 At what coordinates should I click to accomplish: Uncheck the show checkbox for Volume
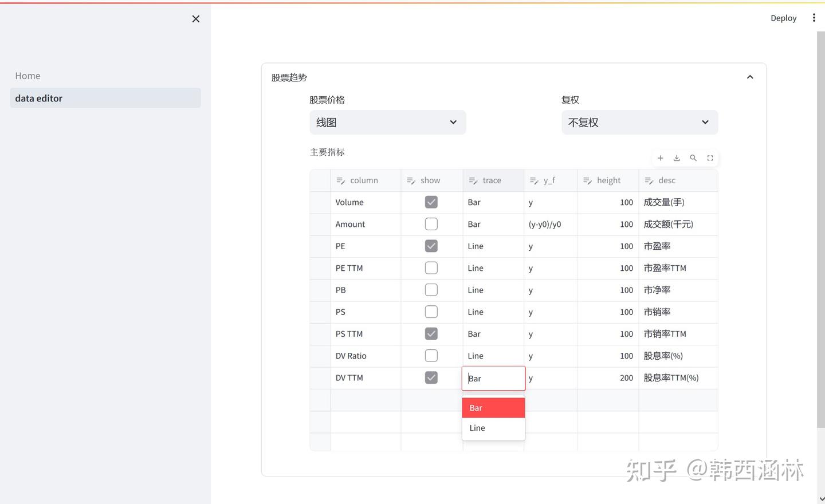click(431, 202)
